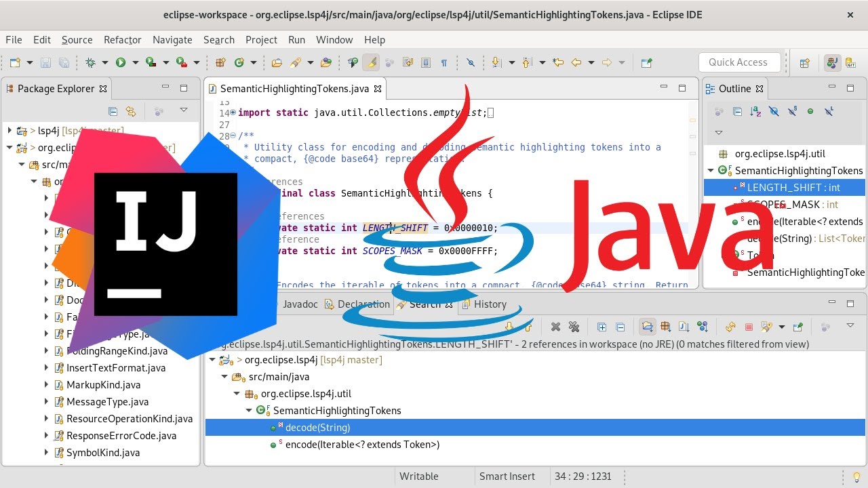Switch to the Java perspective icon
This screenshot has width=868, height=488.
[x=831, y=63]
